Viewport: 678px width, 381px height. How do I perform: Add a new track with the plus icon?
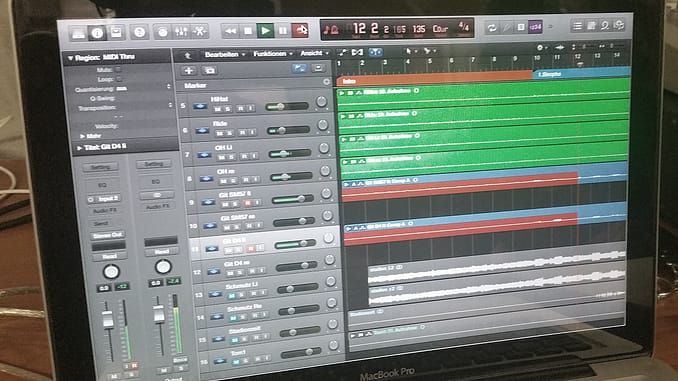(189, 70)
